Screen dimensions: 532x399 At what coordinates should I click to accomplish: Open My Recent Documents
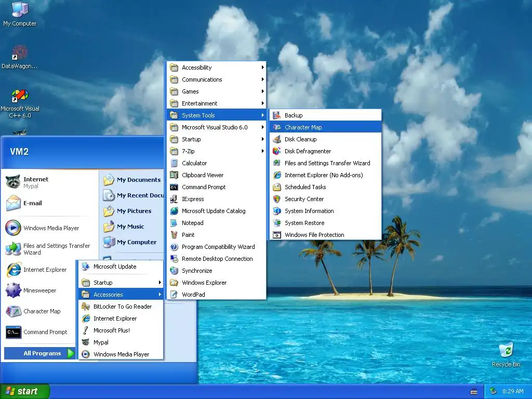point(133,195)
